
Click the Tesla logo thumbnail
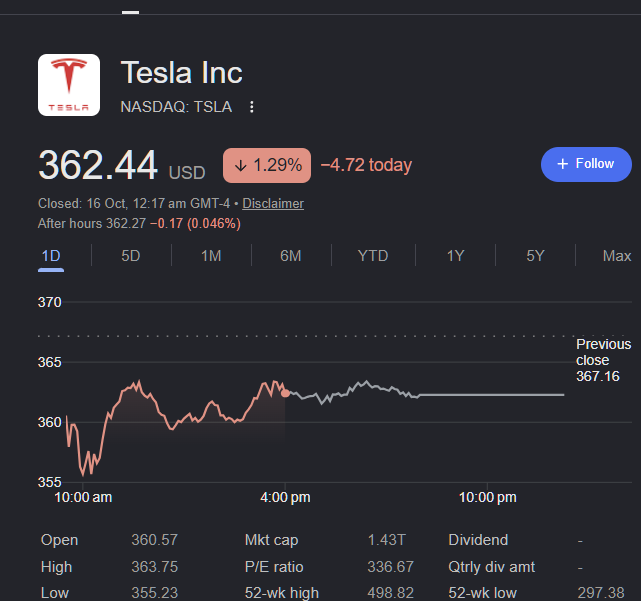69,85
